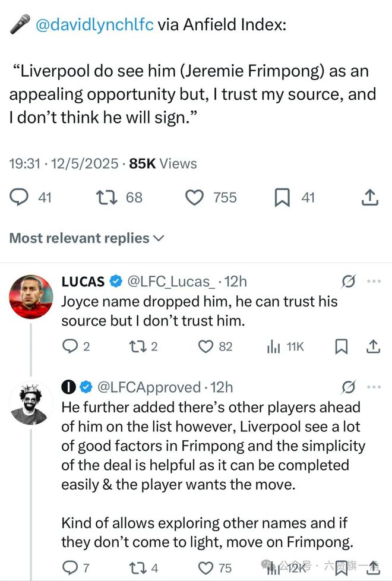Image resolution: width=392 pixels, height=581 pixels.
Task: Open more options on LUCAS reply
Action: coord(374,280)
